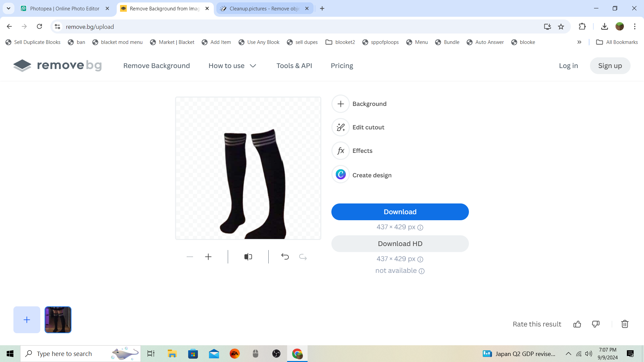Click the blue Download button
This screenshot has height=362, width=644.
[x=400, y=212]
